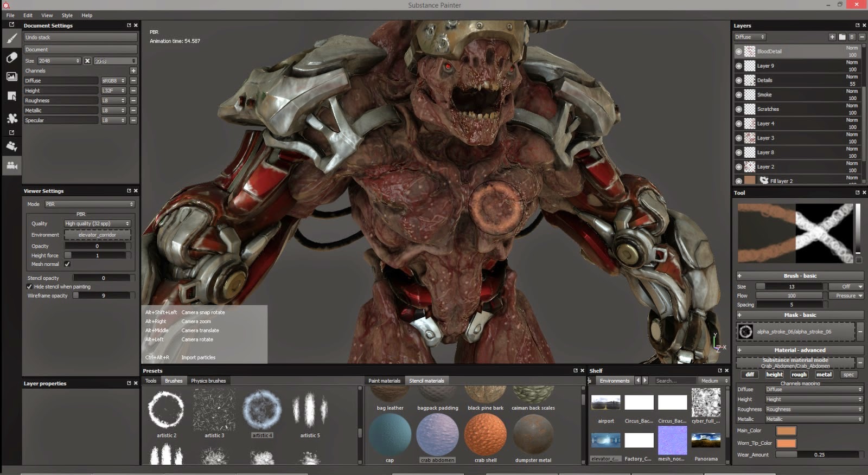Click the Undo stack button
868x475 pixels.
[x=80, y=37]
